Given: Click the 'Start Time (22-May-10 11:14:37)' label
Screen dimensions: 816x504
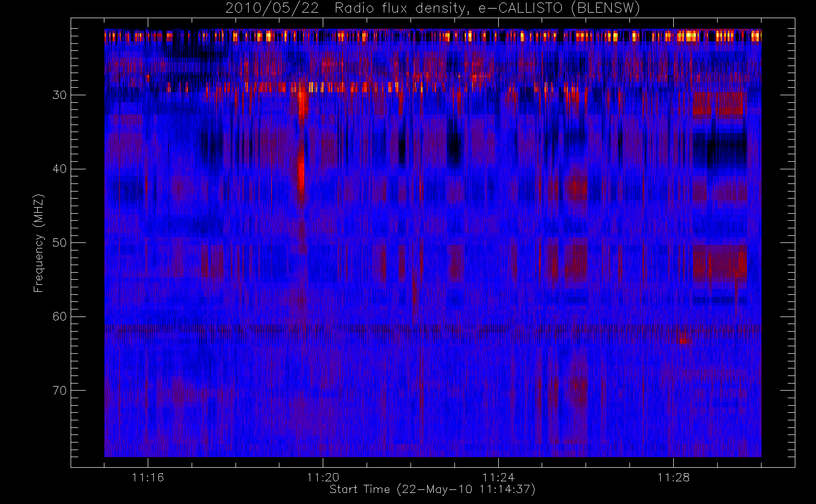Looking at the screenshot, I should pos(433,489).
